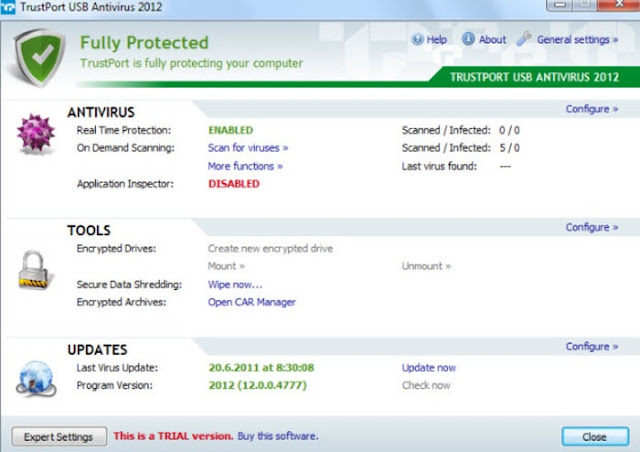Open Configure for the Updates section

point(591,346)
